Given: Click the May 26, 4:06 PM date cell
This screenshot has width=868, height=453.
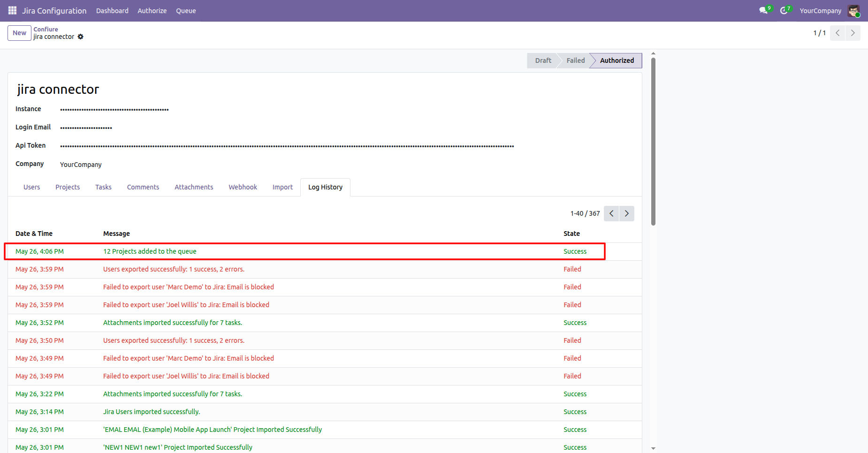Looking at the screenshot, I should coord(39,251).
